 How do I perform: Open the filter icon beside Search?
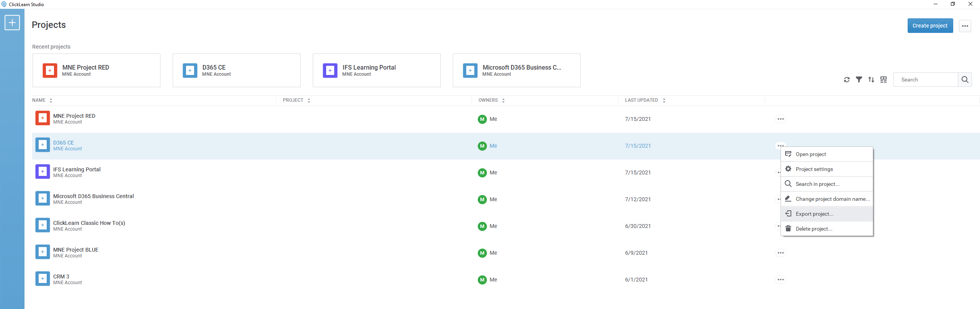coord(859,80)
